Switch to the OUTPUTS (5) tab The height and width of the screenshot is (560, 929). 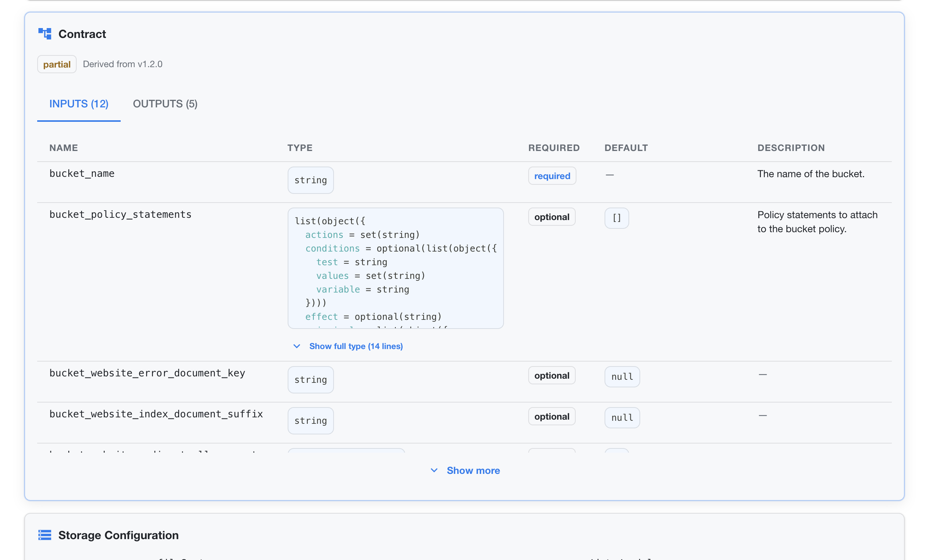(165, 104)
